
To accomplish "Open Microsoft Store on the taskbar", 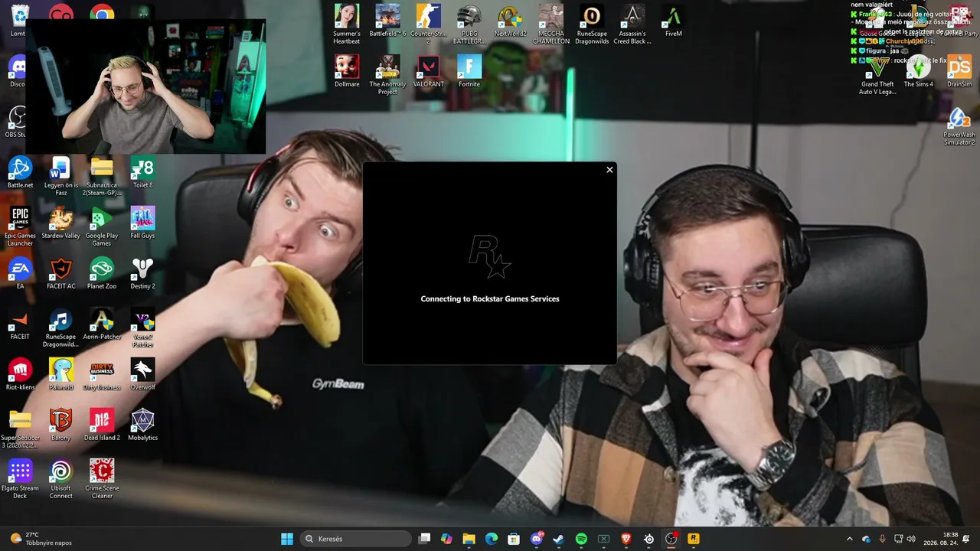I will (x=514, y=539).
